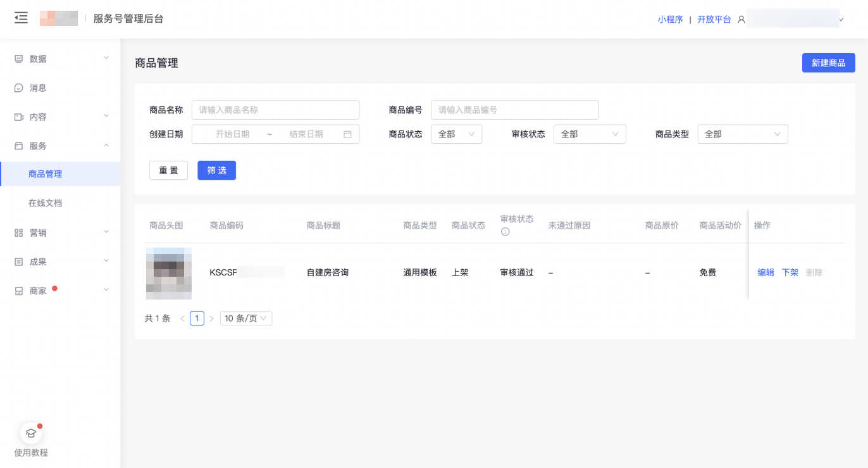Image resolution: width=868 pixels, height=468 pixels.
Task: Open the 审核状态 filter dropdown
Action: click(589, 134)
